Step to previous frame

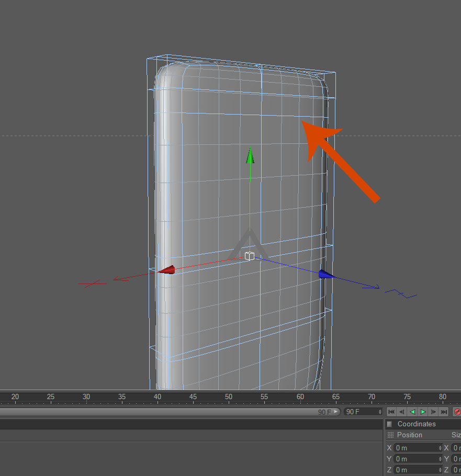[x=401, y=412]
